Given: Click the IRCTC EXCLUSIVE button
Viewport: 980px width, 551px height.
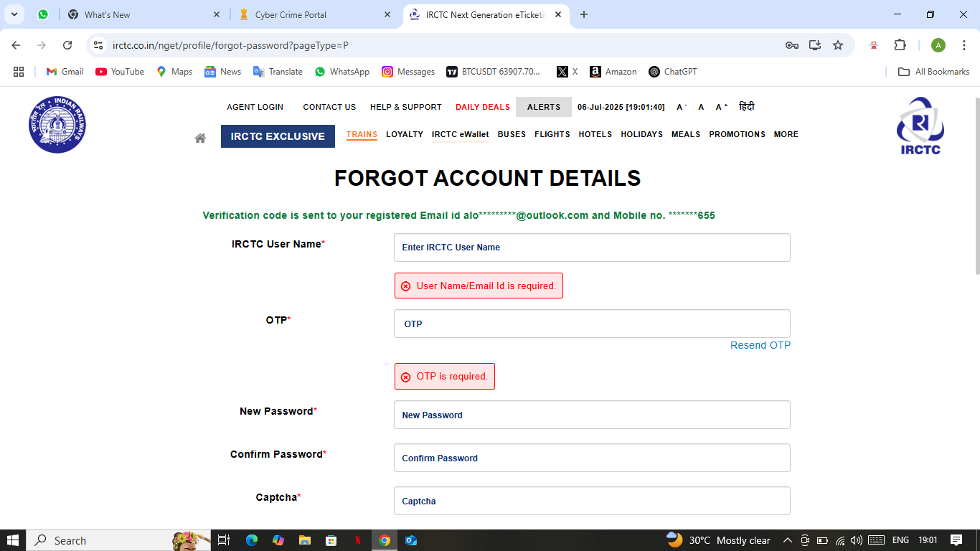Looking at the screenshot, I should point(278,136).
